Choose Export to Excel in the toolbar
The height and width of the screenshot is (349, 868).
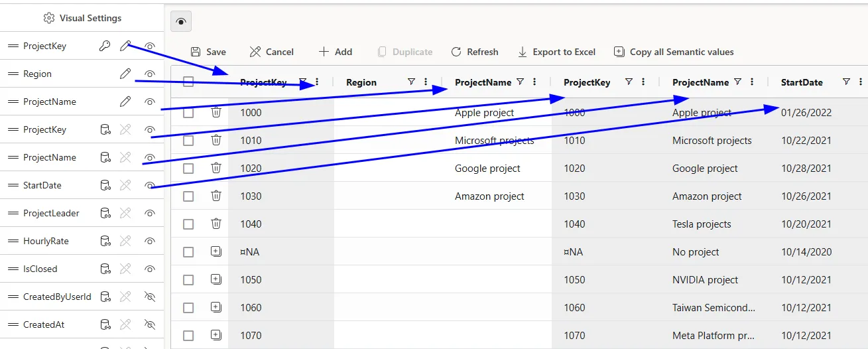(556, 52)
